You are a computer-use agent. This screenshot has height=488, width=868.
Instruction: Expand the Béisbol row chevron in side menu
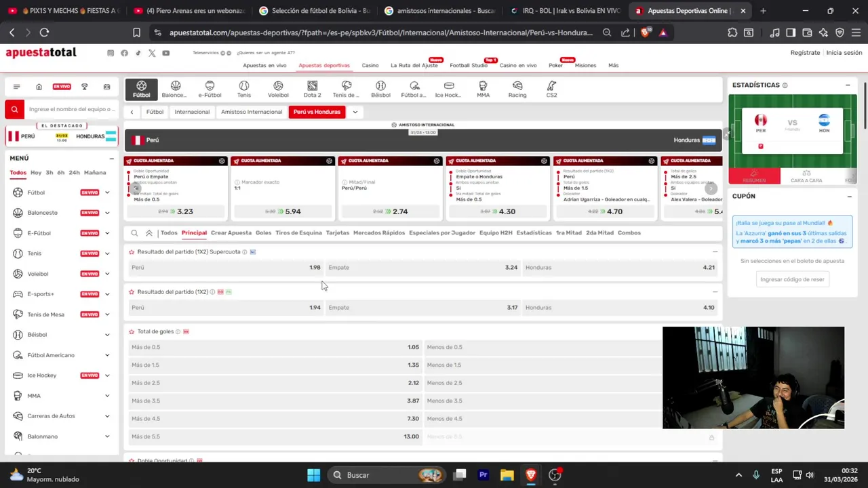(107, 335)
